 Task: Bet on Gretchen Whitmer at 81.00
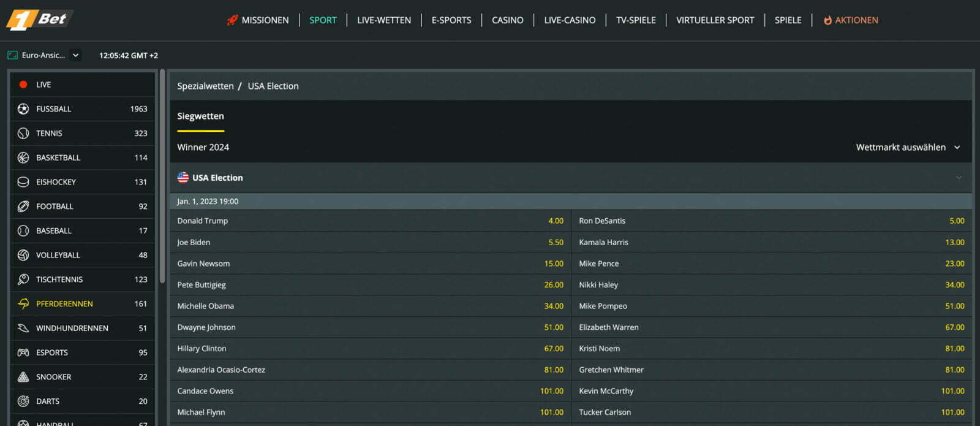click(x=772, y=370)
